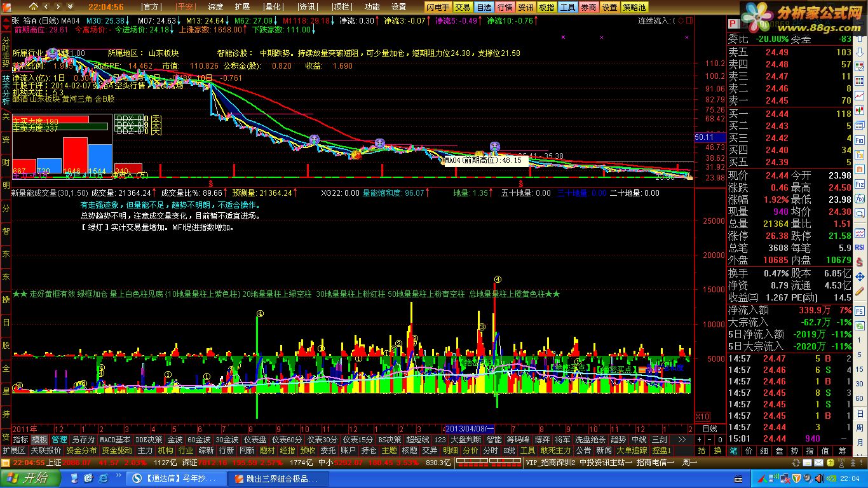Screen dimensions: 868x488
Task: Switch to the 跳出三界组合极品 taskbar window
Action: [278, 478]
